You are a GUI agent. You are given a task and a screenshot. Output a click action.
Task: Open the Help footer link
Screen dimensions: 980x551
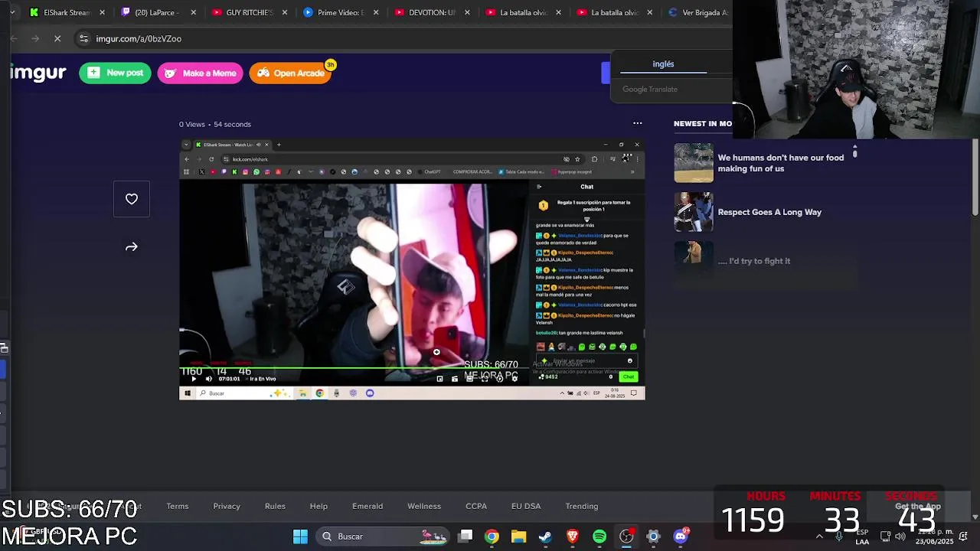point(318,506)
